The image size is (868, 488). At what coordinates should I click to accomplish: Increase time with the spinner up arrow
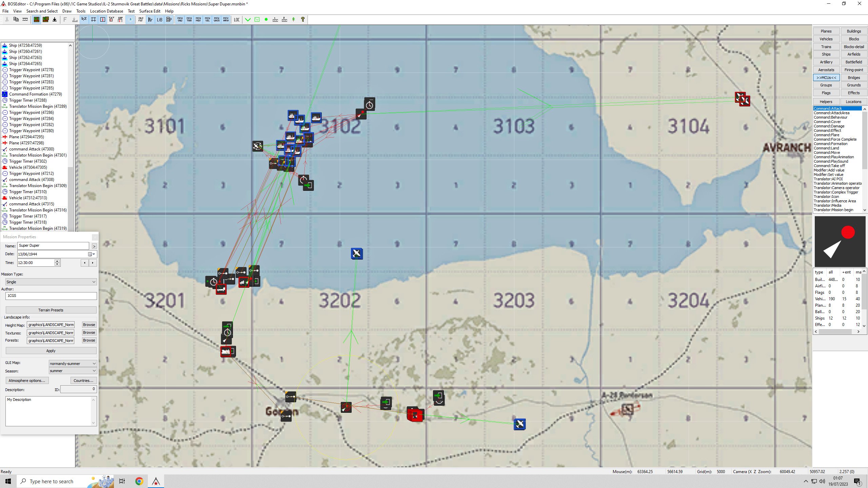click(x=57, y=261)
